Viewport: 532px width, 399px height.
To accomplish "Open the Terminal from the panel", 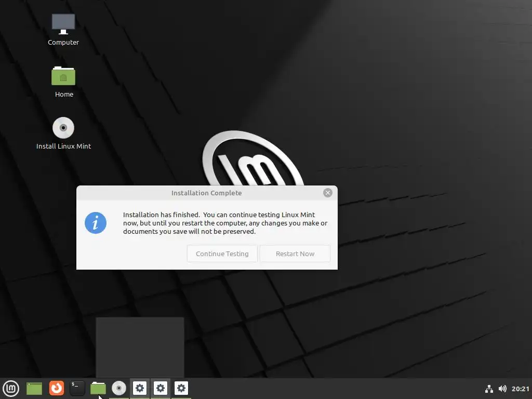I will click(77, 388).
